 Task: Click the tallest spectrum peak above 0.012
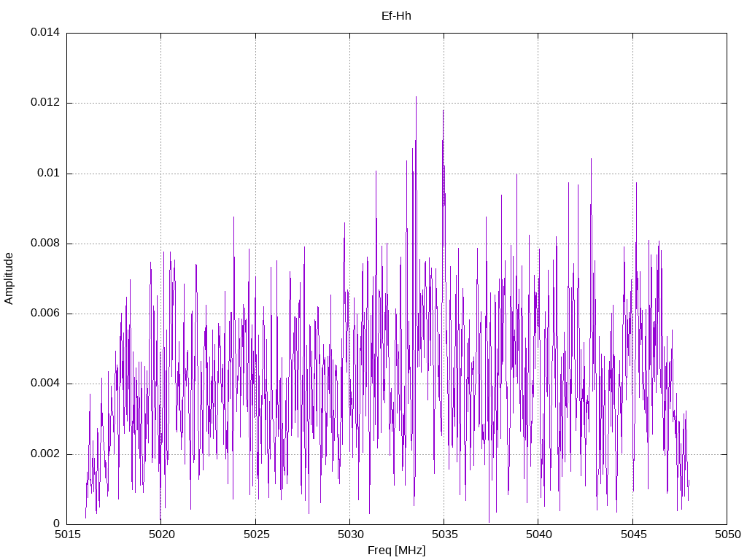click(x=416, y=97)
